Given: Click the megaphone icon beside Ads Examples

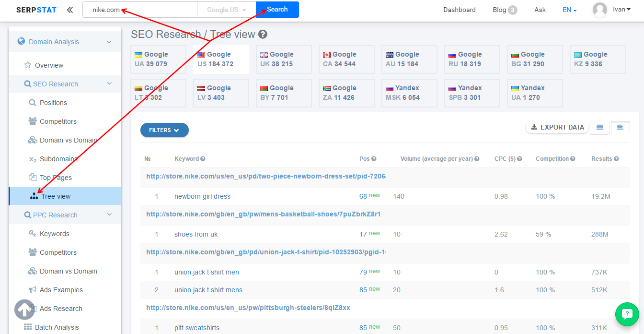Looking at the screenshot, I should coord(33,290).
